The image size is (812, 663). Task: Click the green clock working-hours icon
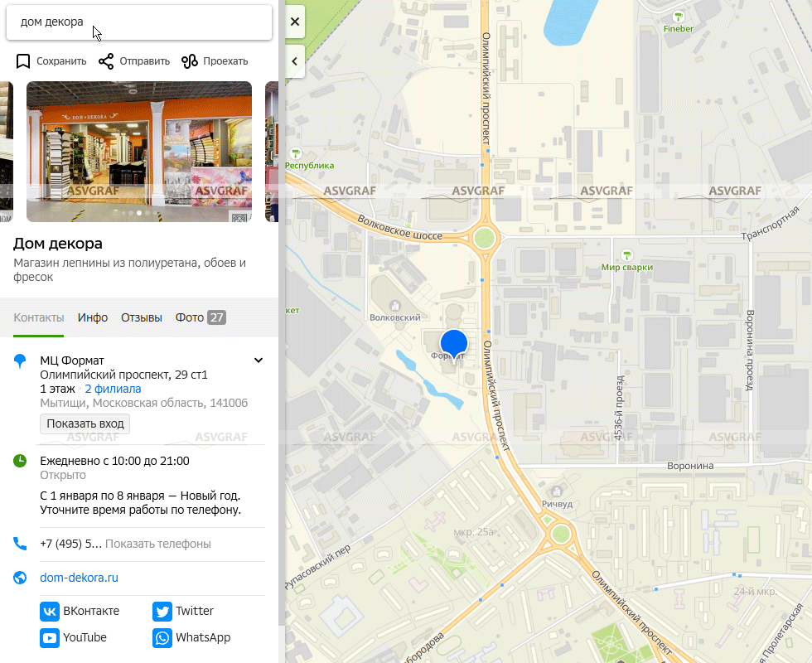(x=20, y=461)
